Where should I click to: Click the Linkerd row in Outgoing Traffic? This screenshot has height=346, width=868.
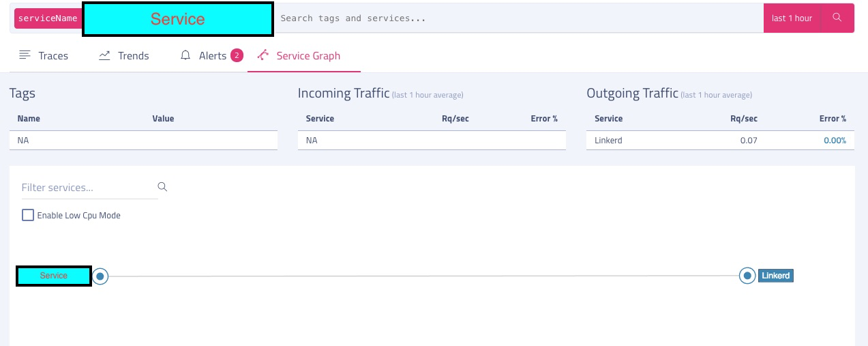(720, 141)
